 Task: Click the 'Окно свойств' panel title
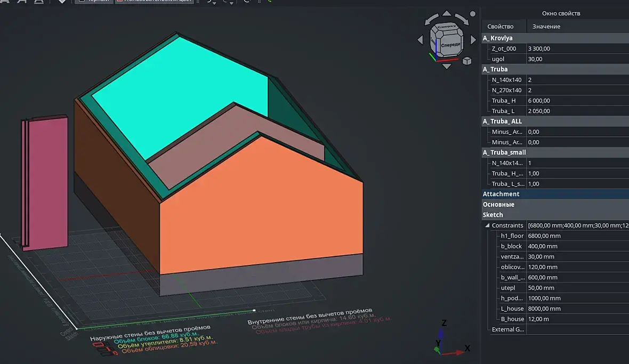tap(561, 13)
